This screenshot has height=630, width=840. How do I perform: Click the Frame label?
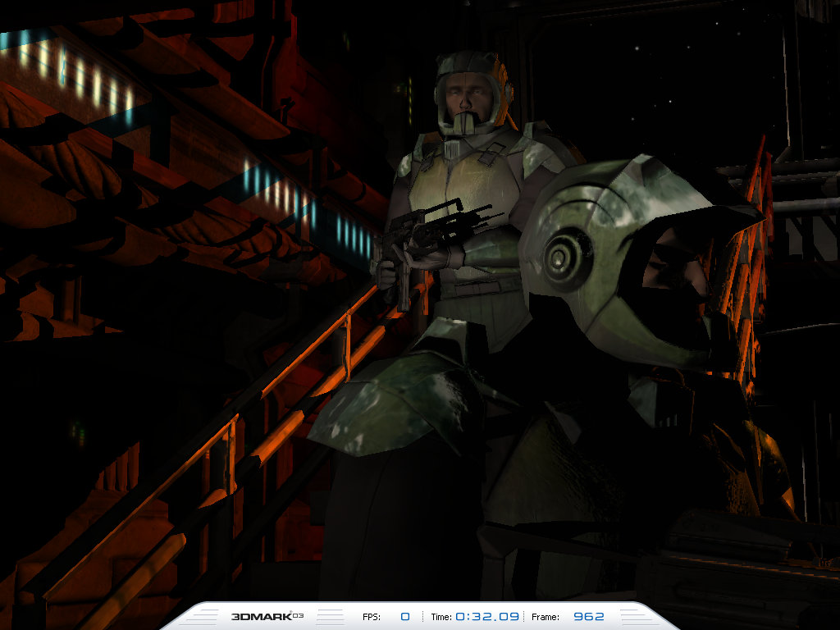click(546, 617)
